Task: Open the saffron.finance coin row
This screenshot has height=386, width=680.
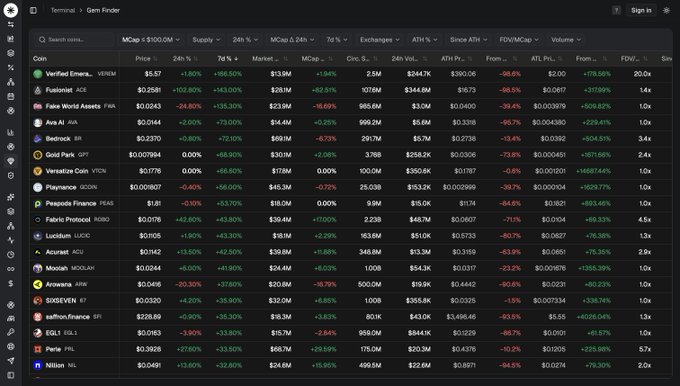Action: tap(350, 317)
